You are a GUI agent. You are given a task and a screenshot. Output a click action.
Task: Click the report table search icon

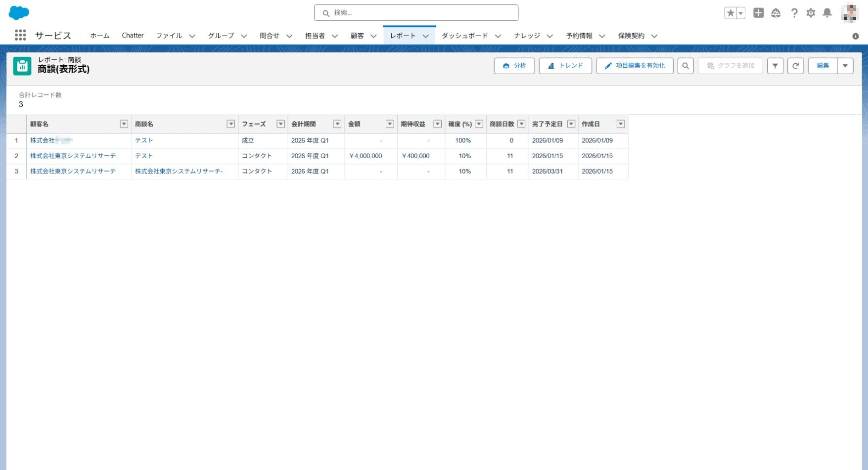pyautogui.click(x=685, y=66)
